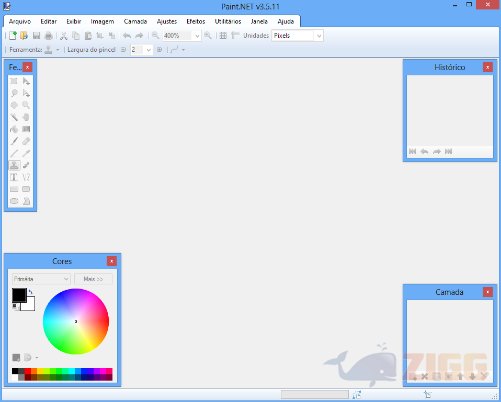Screen dimensions: 501x402
Task: Click the Zoom In magnifier icon
Action: 208,35
